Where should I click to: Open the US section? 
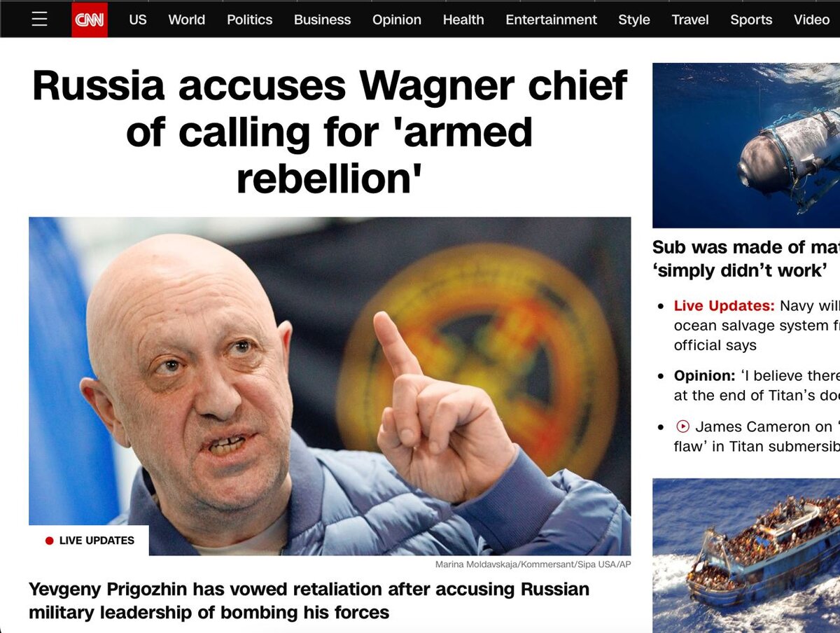tap(138, 20)
